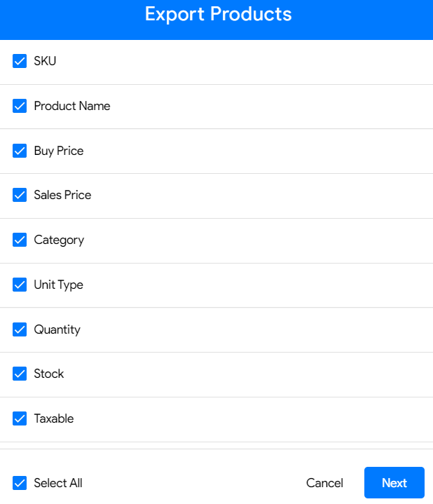Toggle the Select All checkbox

point(20,483)
